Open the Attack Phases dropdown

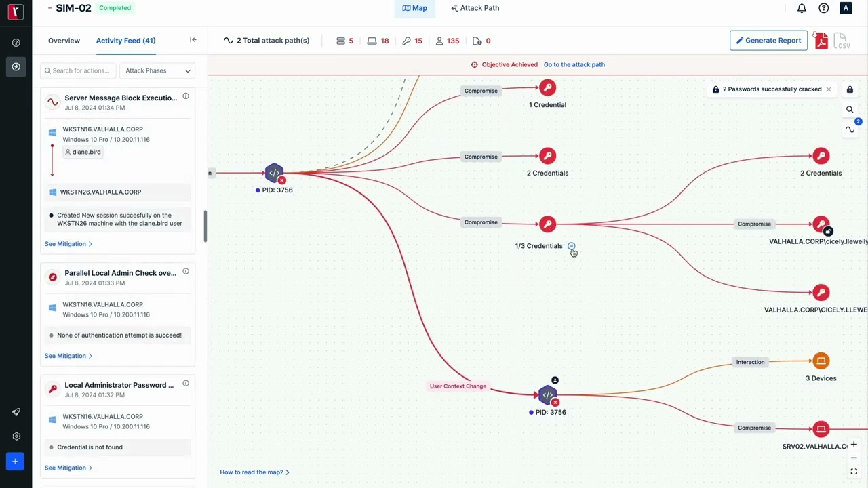pyautogui.click(x=157, y=70)
